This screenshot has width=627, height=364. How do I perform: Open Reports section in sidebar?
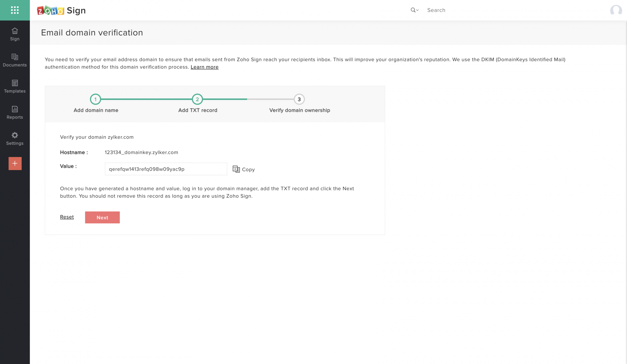pos(15,112)
